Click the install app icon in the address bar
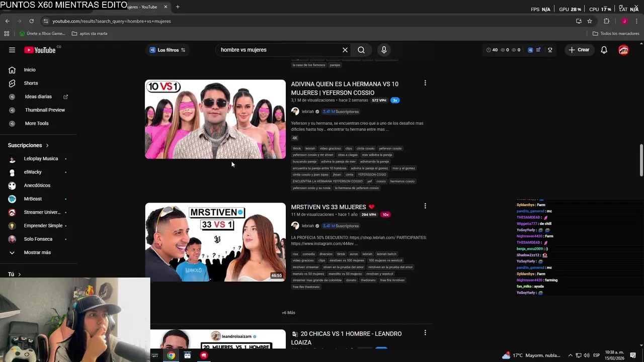This screenshot has width=644, height=362. tap(579, 21)
